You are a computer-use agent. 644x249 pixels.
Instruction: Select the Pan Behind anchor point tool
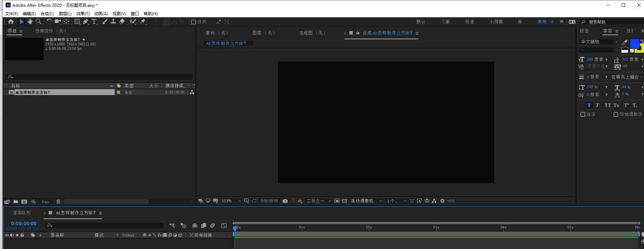click(x=66, y=22)
